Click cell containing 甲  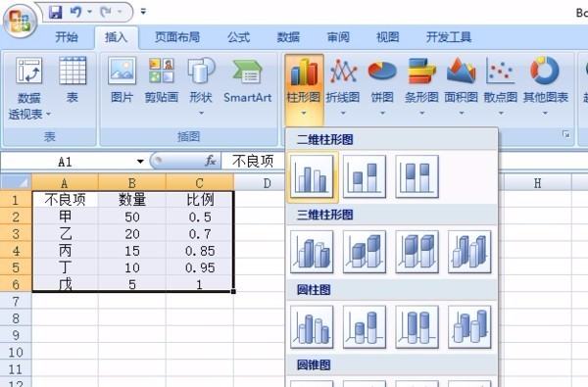point(65,217)
